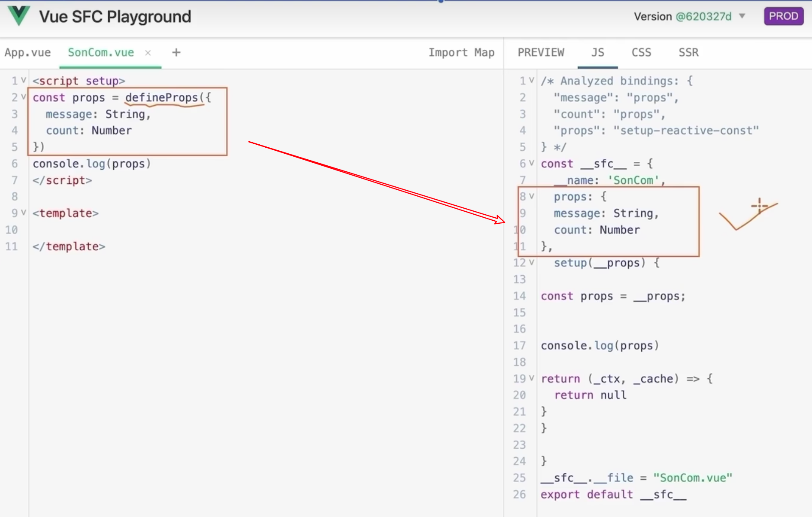Close the SonCom.vue file tab
The width and height of the screenshot is (812, 517).
(148, 52)
